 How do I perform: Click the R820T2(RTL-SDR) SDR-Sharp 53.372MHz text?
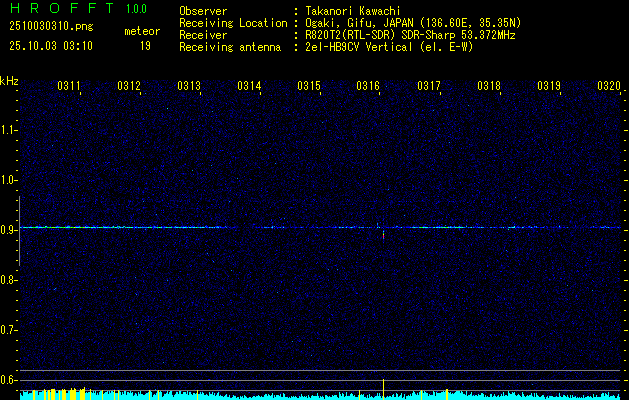pos(410,35)
